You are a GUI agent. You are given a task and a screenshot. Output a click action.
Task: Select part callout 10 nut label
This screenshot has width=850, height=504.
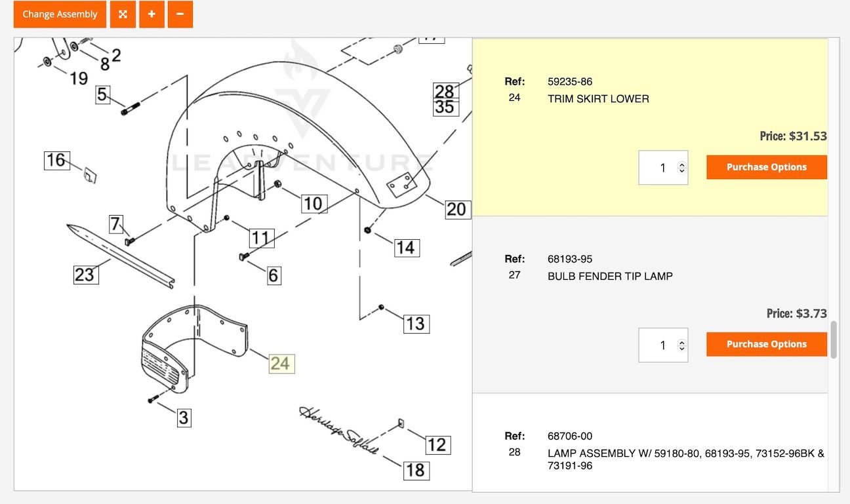314,203
